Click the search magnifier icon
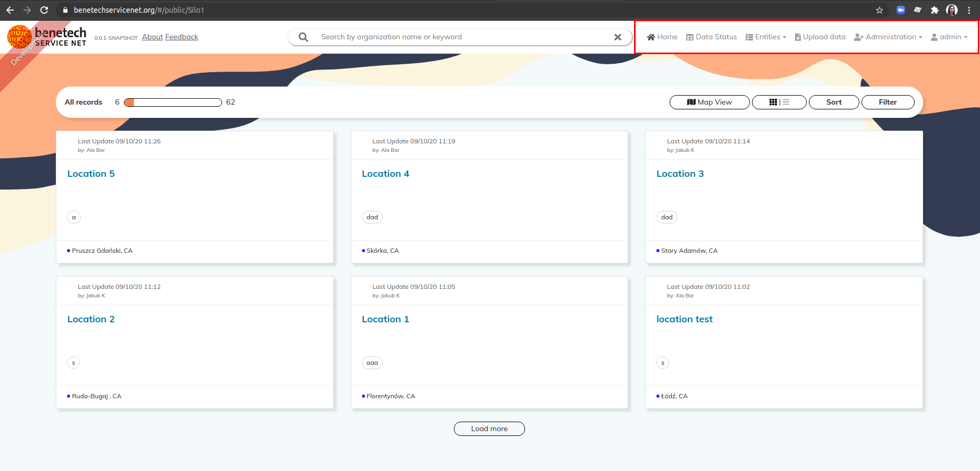 click(303, 37)
